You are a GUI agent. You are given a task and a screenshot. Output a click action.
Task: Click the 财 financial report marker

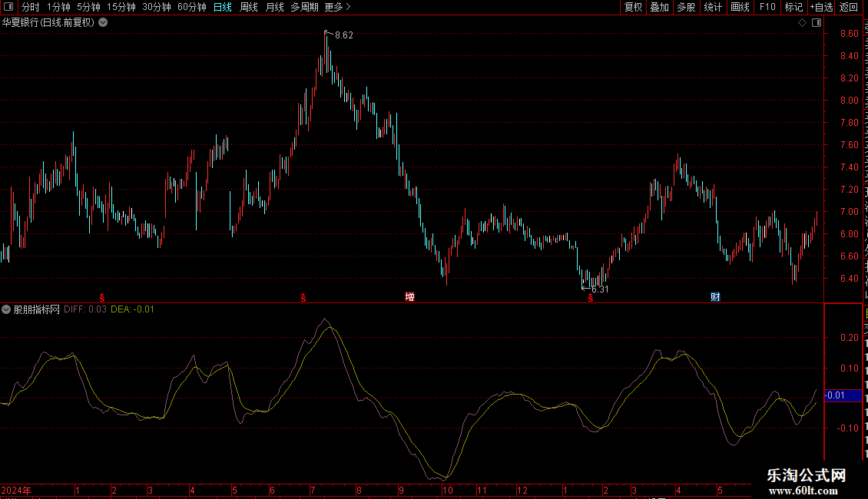coord(715,297)
